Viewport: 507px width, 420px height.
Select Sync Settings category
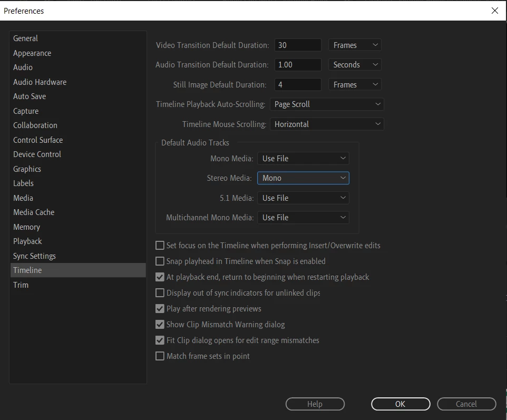coord(77,256)
